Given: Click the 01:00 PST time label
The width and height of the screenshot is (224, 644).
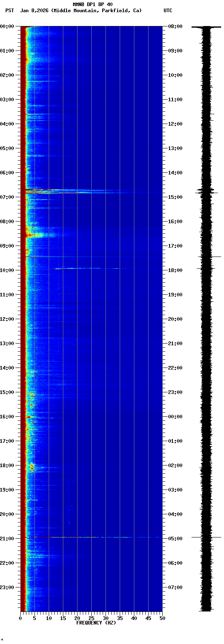Looking at the screenshot, I should click(7, 51).
